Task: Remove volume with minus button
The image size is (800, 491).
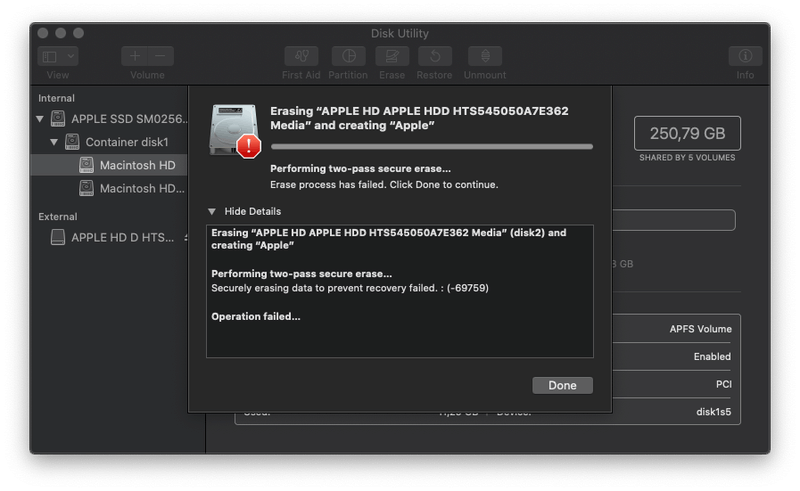Action: 161,56
